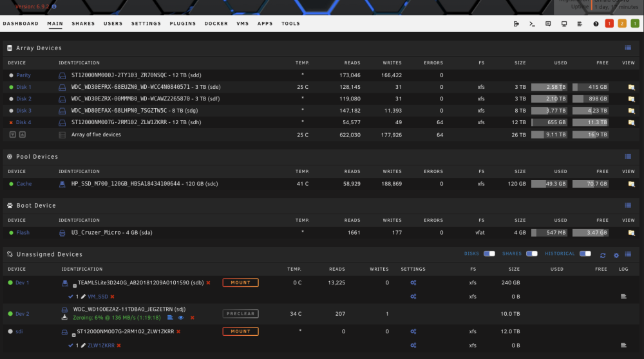Click the system info monitor icon
Screen dimensions: 644x359
(564, 24)
